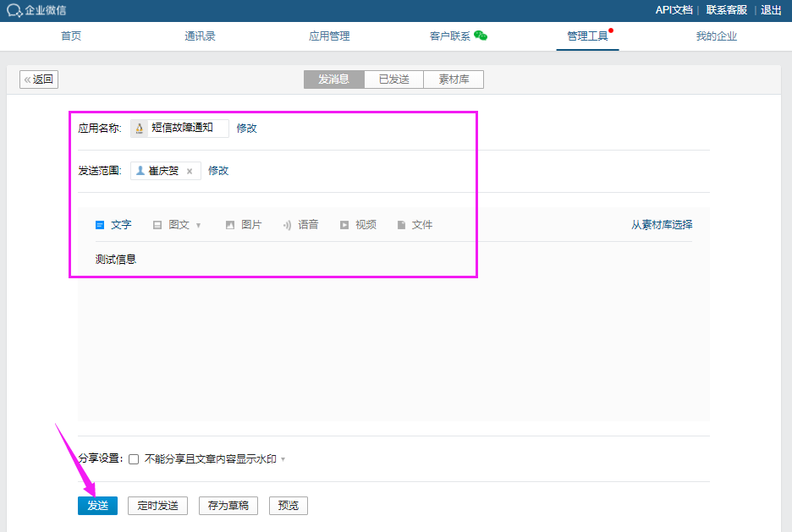Viewport: 792px width, 532px height.
Task: Click the 企业微信 logo icon
Action: (x=14, y=10)
